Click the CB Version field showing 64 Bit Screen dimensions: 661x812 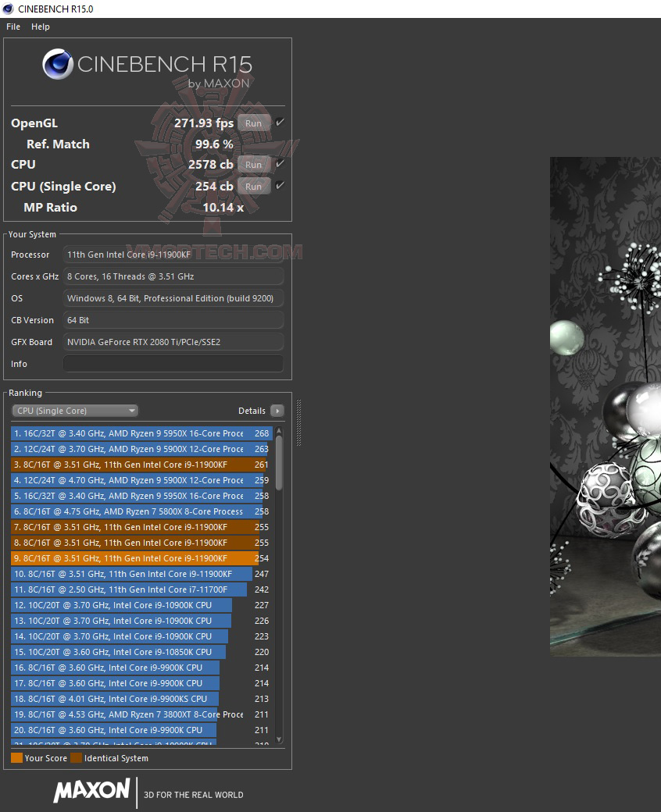[x=173, y=320]
